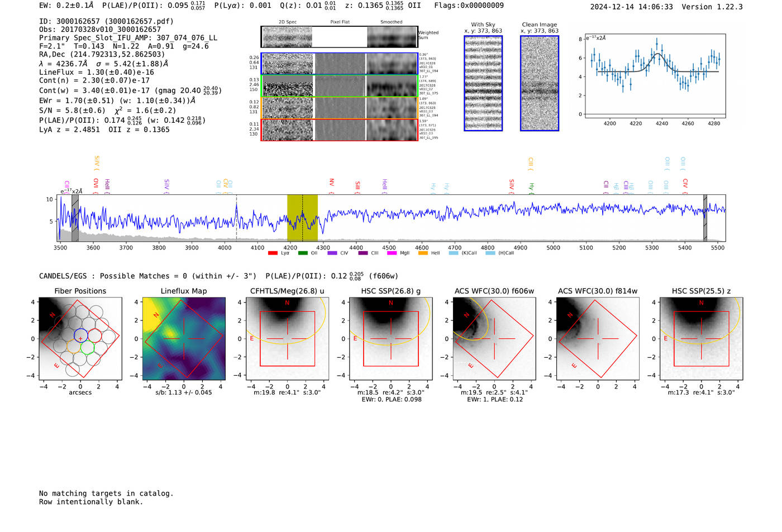
Task: Open the ACS WFC(30.0) f814w image
Action: click(598, 339)
